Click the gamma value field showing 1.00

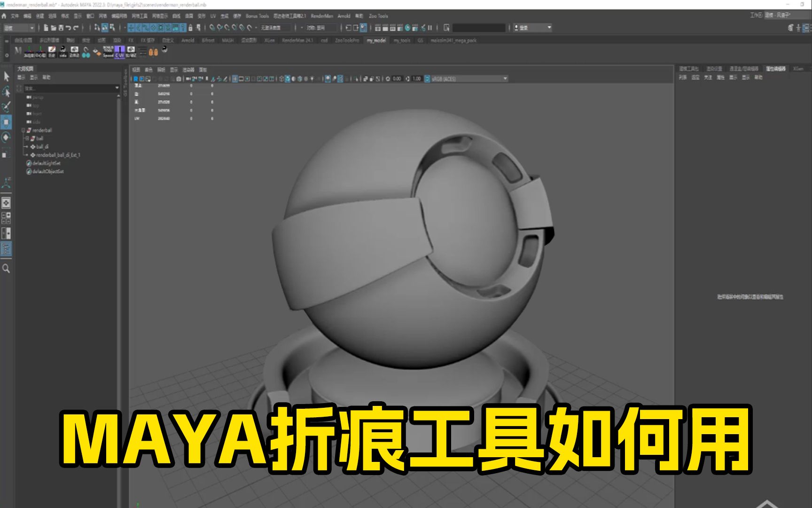(x=416, y=79)
